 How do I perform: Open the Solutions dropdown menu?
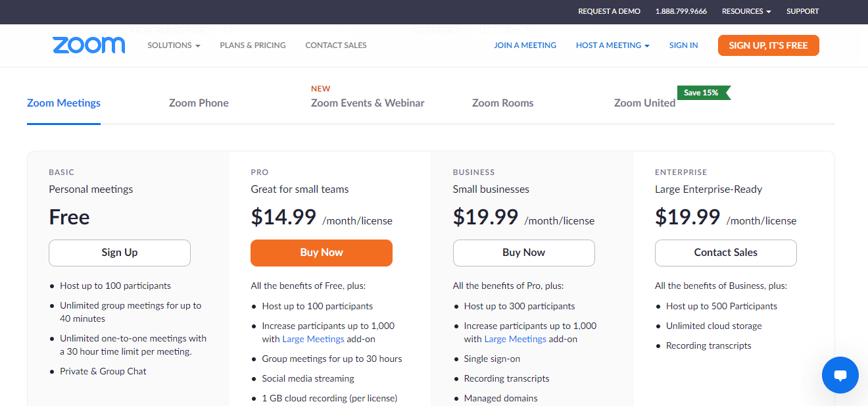click(174, 45)
